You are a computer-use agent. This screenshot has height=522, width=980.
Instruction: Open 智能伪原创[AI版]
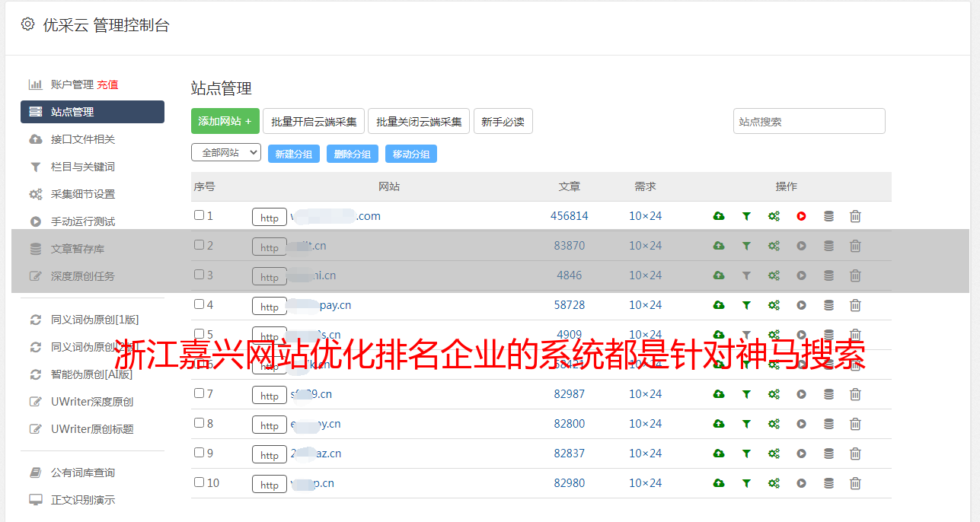click(91, 374)
